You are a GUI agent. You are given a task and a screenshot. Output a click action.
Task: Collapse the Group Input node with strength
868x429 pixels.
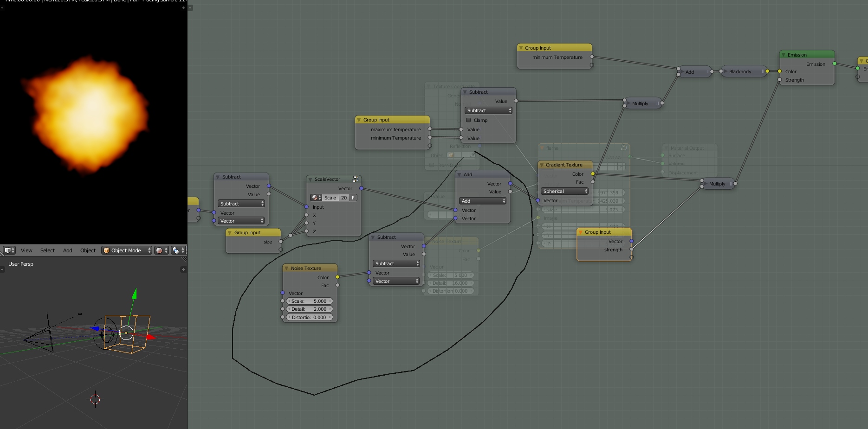580,232
